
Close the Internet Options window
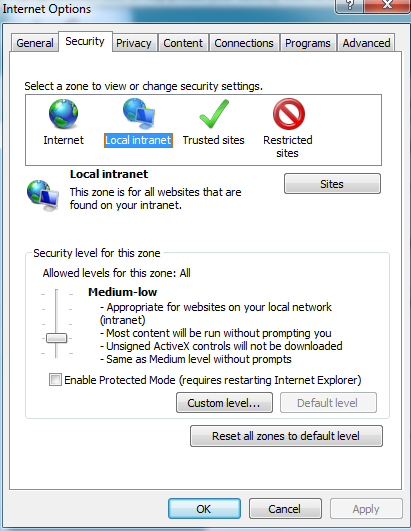click(387, 6)
